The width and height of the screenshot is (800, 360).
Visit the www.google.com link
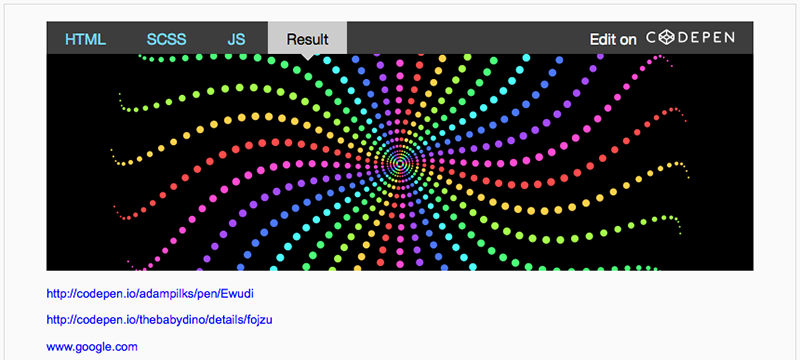[92, 347]
